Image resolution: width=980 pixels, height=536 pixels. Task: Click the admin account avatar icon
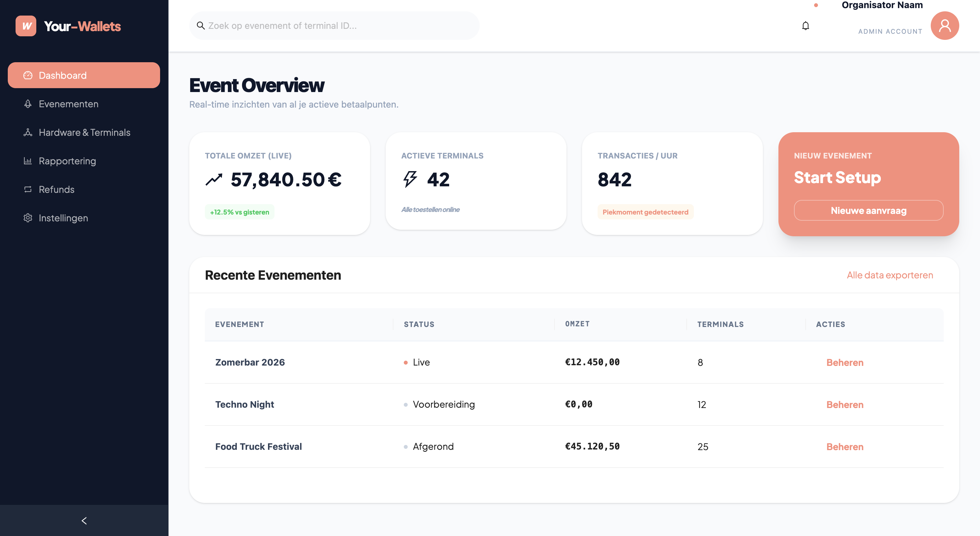(945, 26)
